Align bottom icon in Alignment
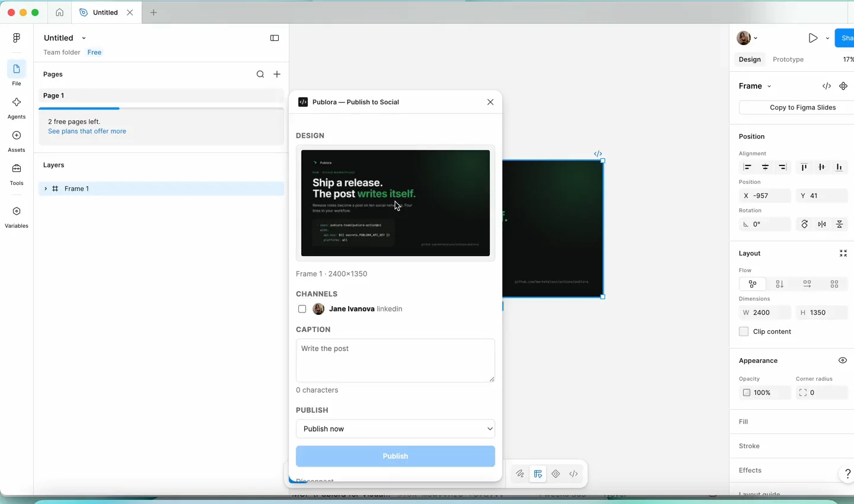Screen dimensions: 854x504 (x=839, y=167)
